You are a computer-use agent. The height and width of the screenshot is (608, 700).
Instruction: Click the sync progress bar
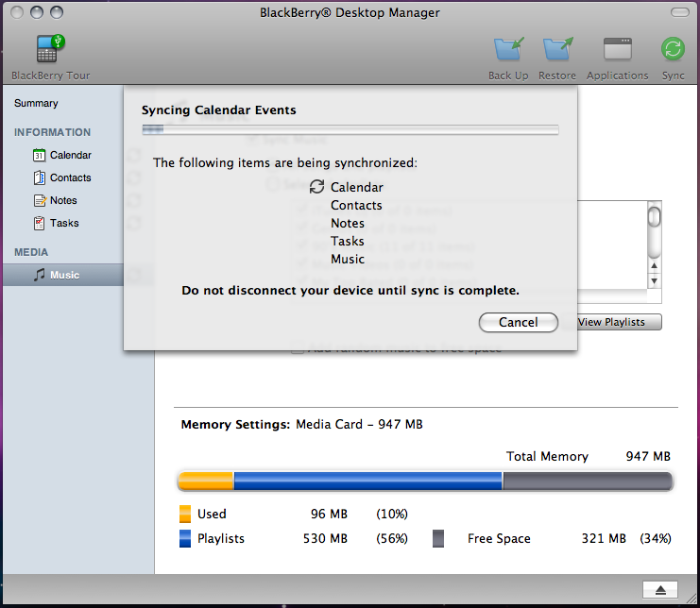click(x=350, y=129)
